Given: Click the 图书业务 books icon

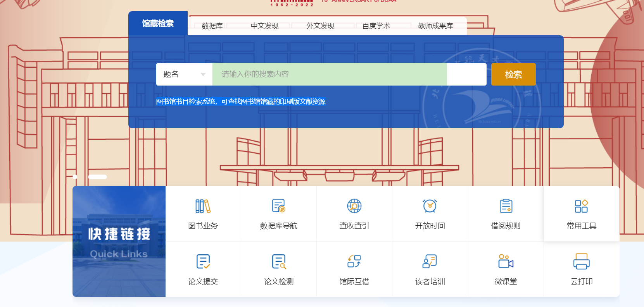Looking at the screenshot, I should 203,206.
